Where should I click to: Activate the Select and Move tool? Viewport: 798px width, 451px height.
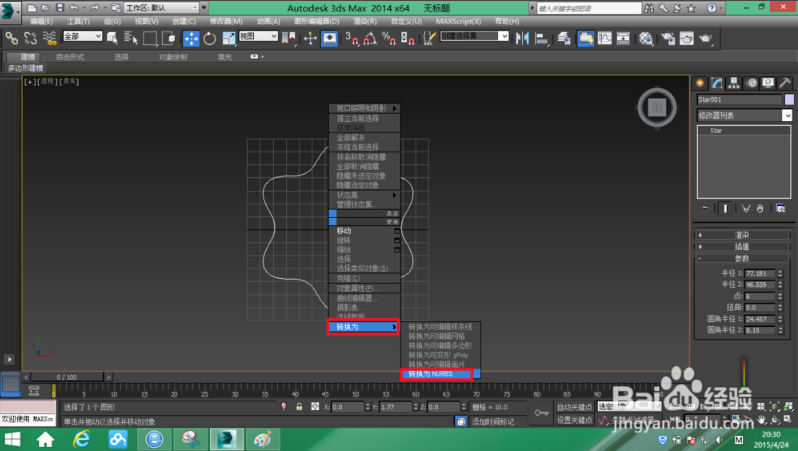coord(191,38)
